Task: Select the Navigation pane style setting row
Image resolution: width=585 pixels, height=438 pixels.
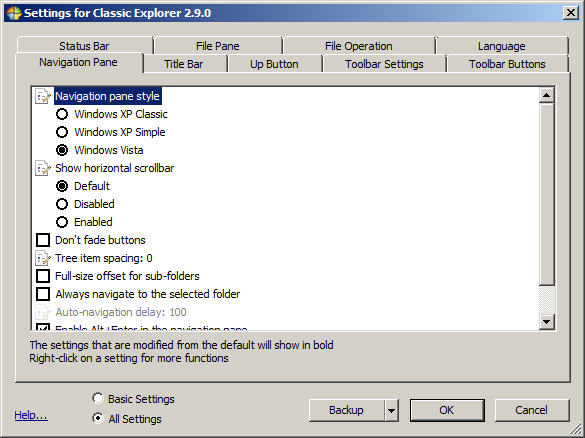Action: (108, 96)
